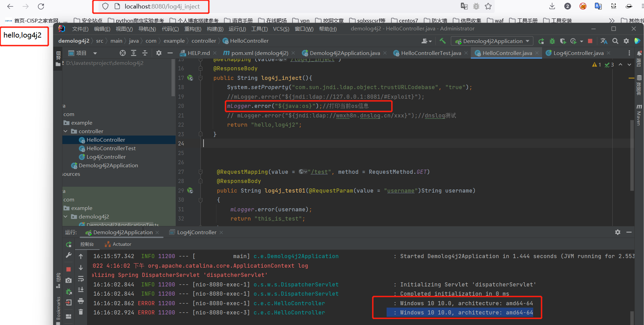Expand all in project panel

coord(134,53)
